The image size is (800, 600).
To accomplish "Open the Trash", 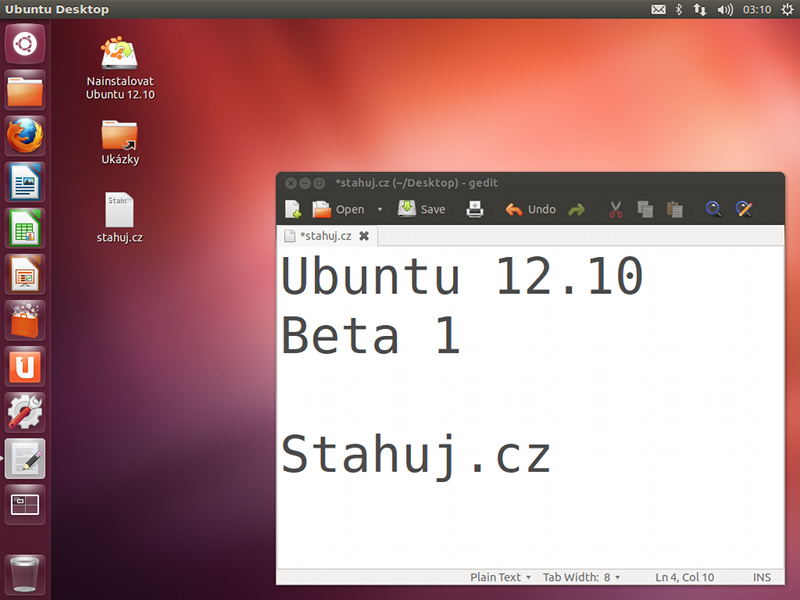I will point(25,574).
